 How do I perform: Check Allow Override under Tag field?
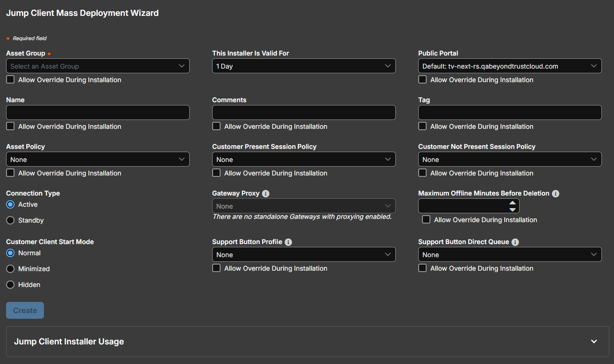(422, 126)
